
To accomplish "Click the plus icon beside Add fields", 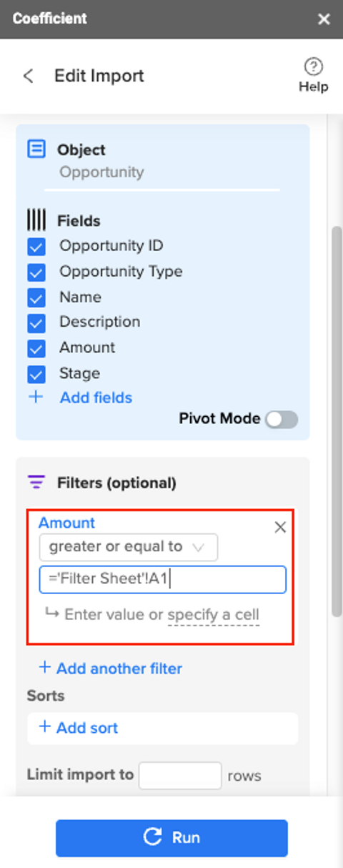I will (x=36, y=398).
